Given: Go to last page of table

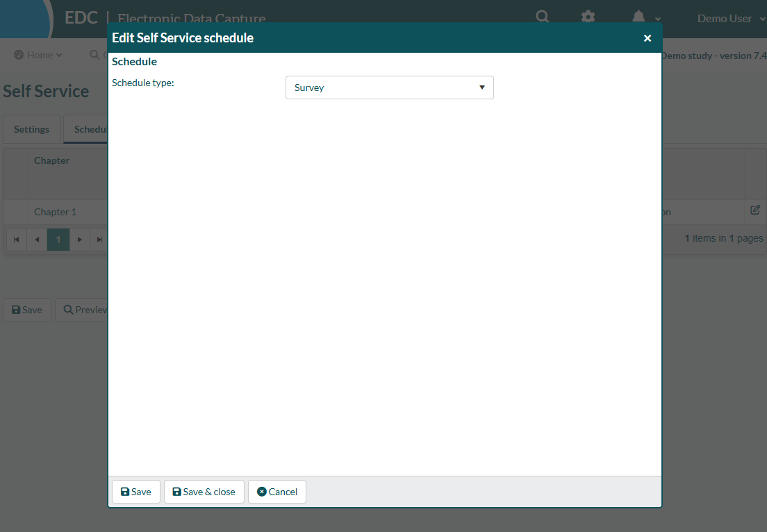Looking at the screenshot, I should click(99, 240).
